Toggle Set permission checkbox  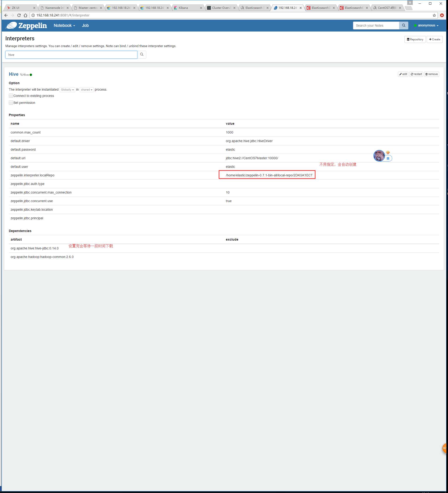(11, 102)
